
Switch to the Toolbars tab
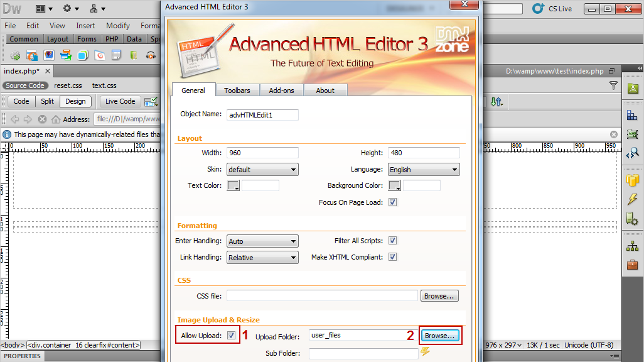[237, 90]
